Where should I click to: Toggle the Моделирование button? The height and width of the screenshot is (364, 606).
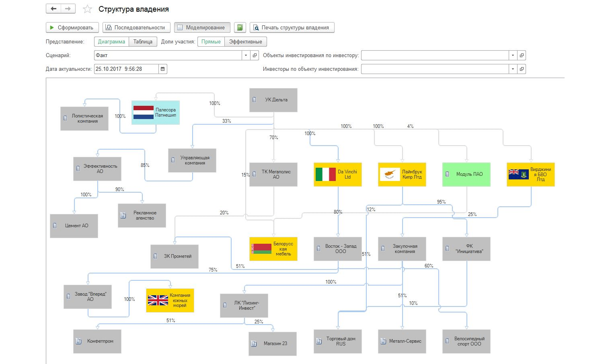click(x=202, y=27)
